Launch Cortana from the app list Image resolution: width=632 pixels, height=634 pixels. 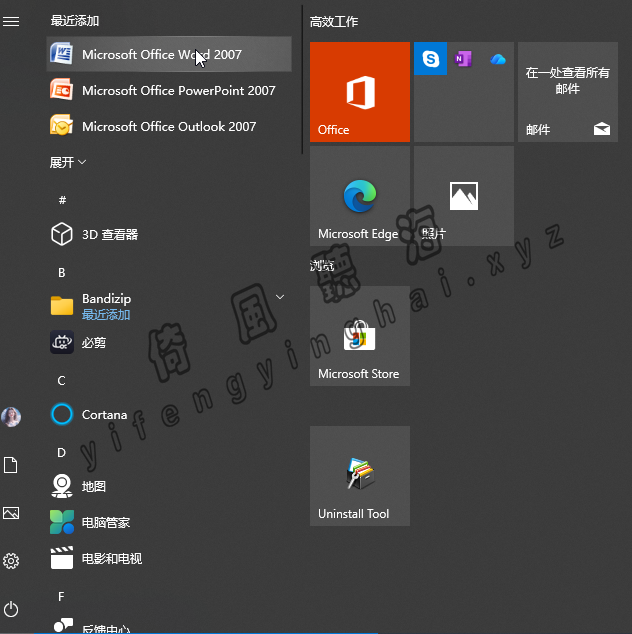click(x=169, y=414)
